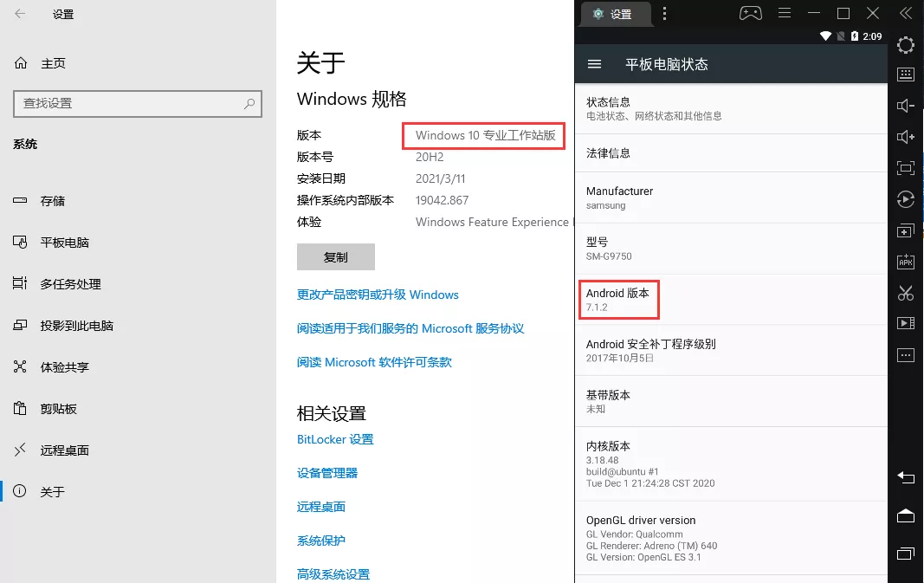Click the magnifier icon in the Settings search box
Viewport: 924px width, 583px height.
pyautogui.click(x=249, y=104)
